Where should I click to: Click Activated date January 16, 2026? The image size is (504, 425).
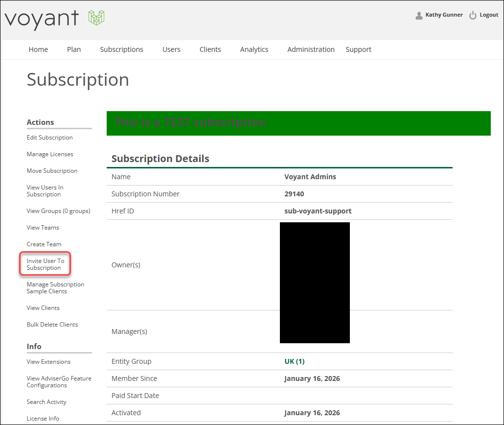tap(312, 413)
